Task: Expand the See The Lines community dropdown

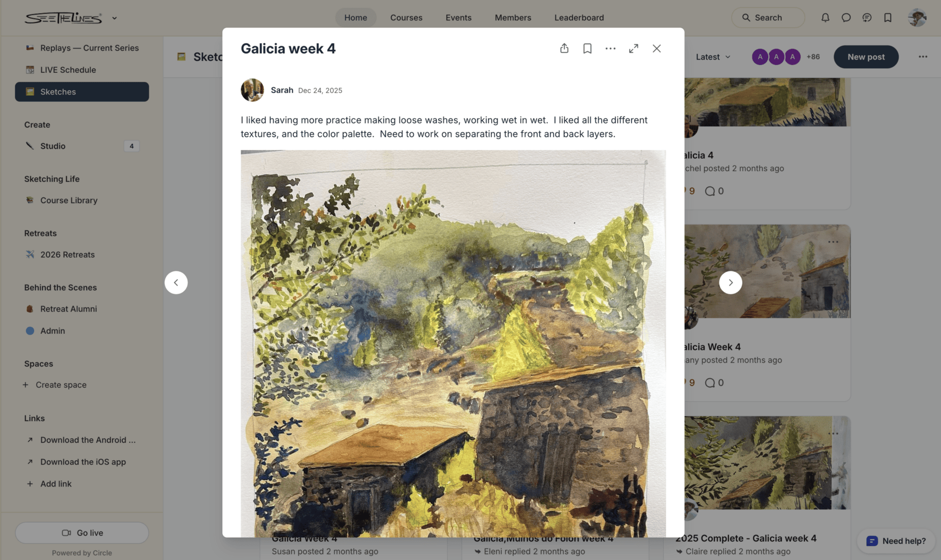Action: tap(114, 18)
